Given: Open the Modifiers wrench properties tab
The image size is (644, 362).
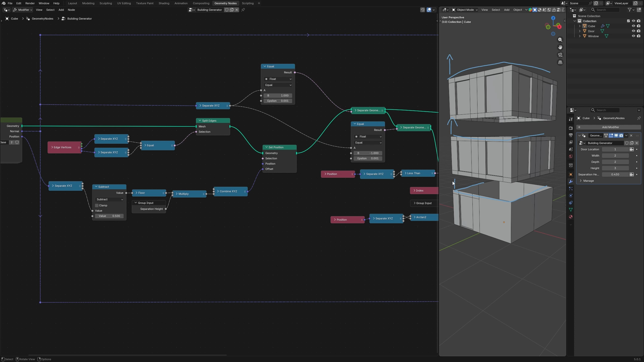Looking at the screenshot, I should click(571, 182).
